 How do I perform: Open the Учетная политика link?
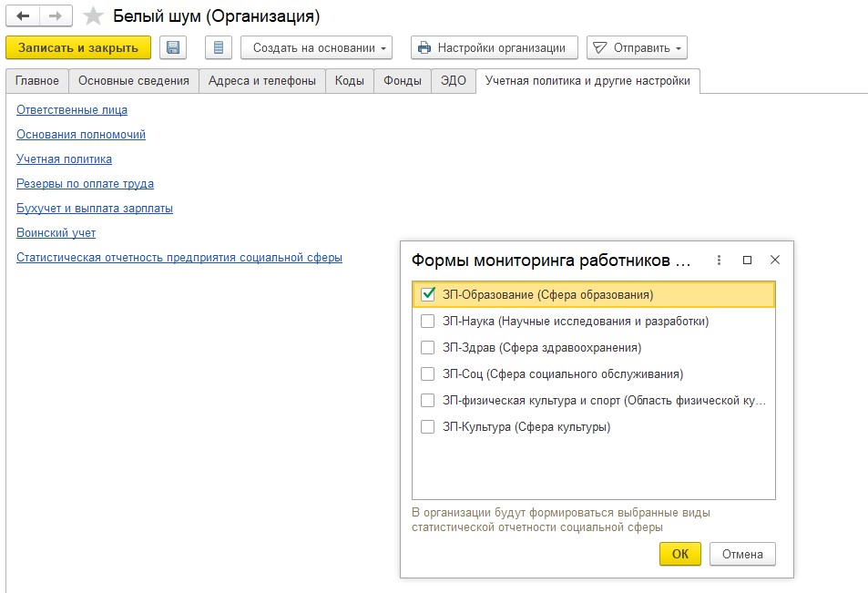coord(64,158)
